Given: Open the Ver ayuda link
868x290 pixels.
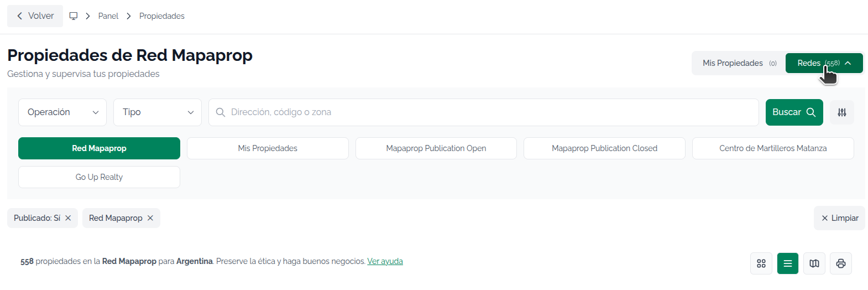Looking at the screenshot, I should pyautogui.click(x=385, y=261).
